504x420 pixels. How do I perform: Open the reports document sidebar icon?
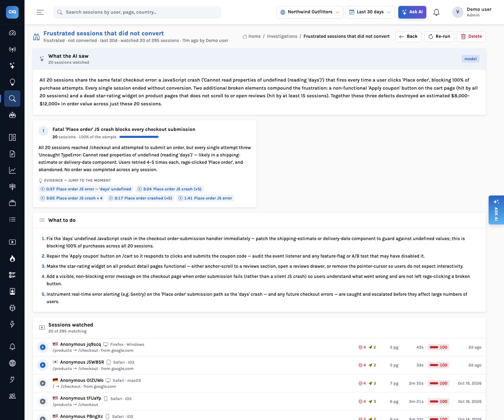point(12,154)
